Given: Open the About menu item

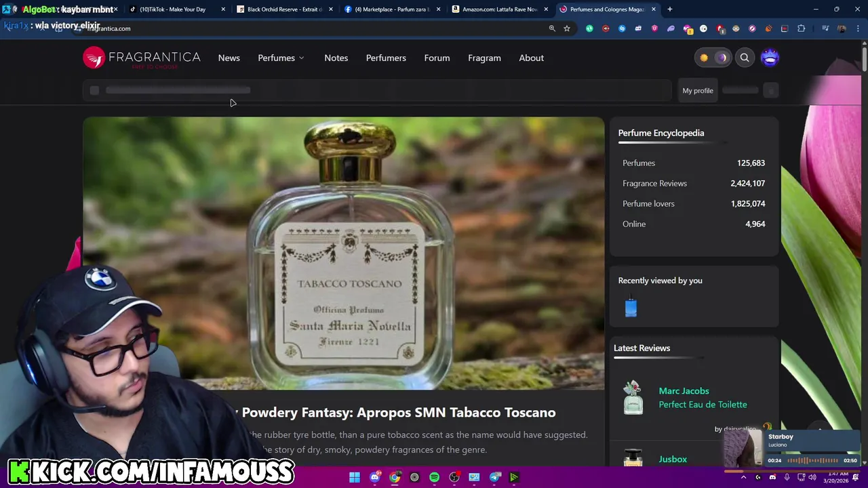Looking at the screenshot, I should [x=532, y=58].
